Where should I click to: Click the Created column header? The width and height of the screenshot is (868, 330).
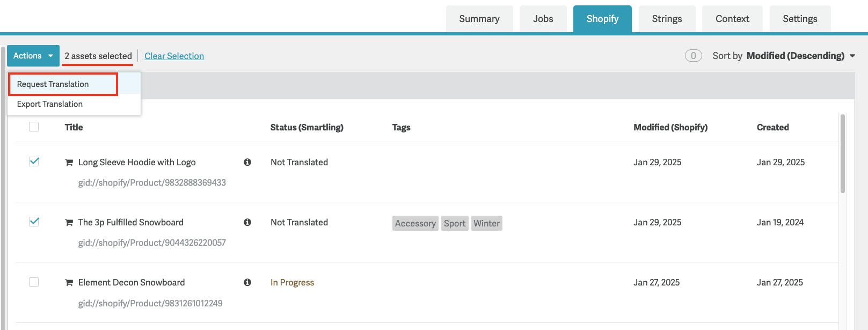(x=773, y=127)
